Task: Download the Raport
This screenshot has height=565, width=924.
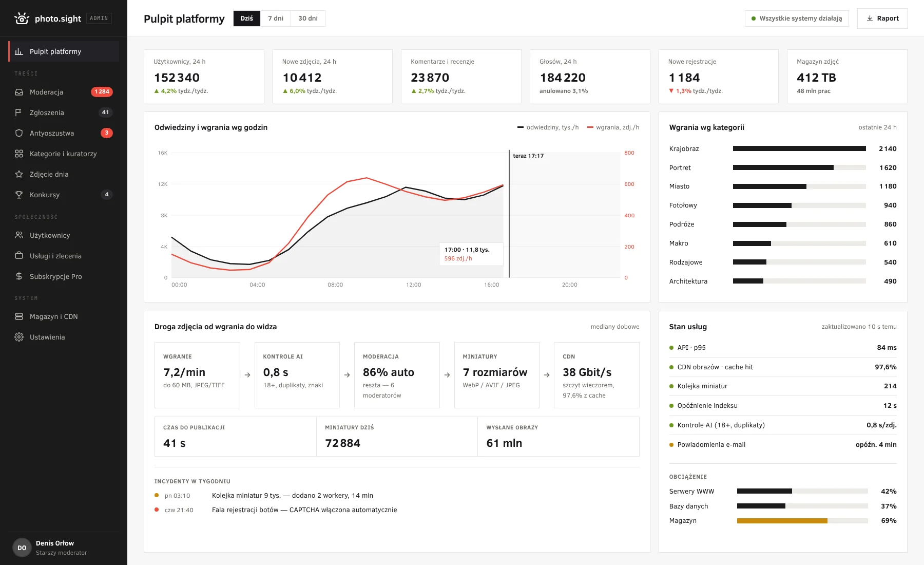Action: (882, 18)
